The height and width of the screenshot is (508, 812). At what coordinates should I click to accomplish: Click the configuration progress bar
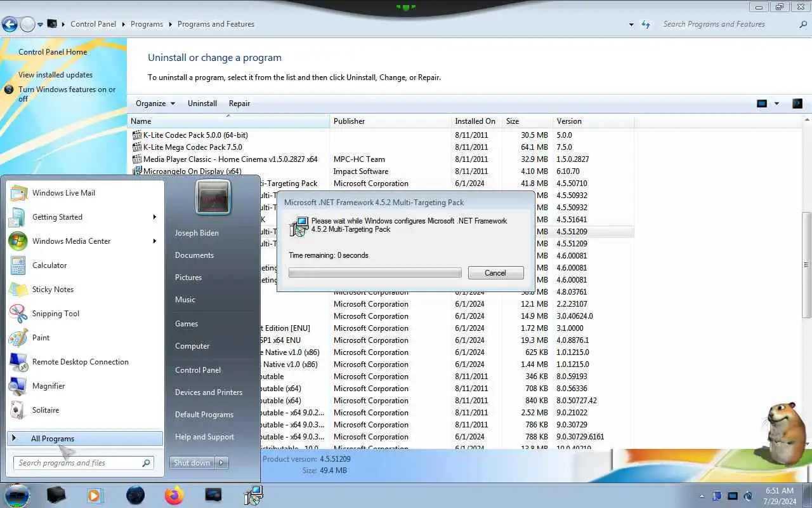(x=375, y=273)
